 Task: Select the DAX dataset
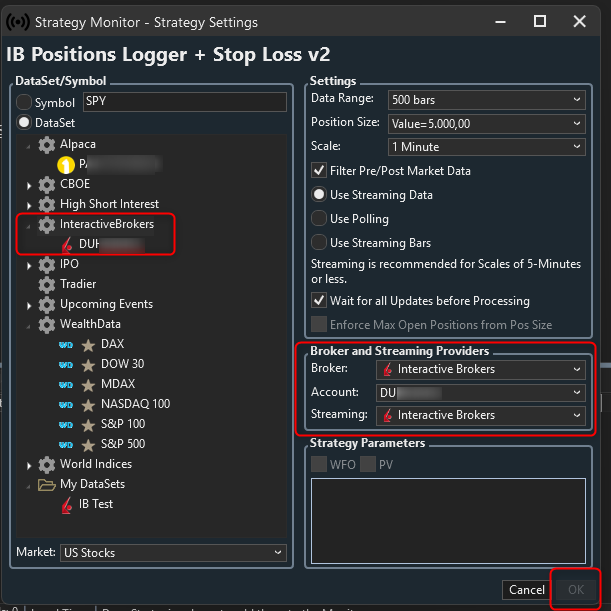pos(112,344)
